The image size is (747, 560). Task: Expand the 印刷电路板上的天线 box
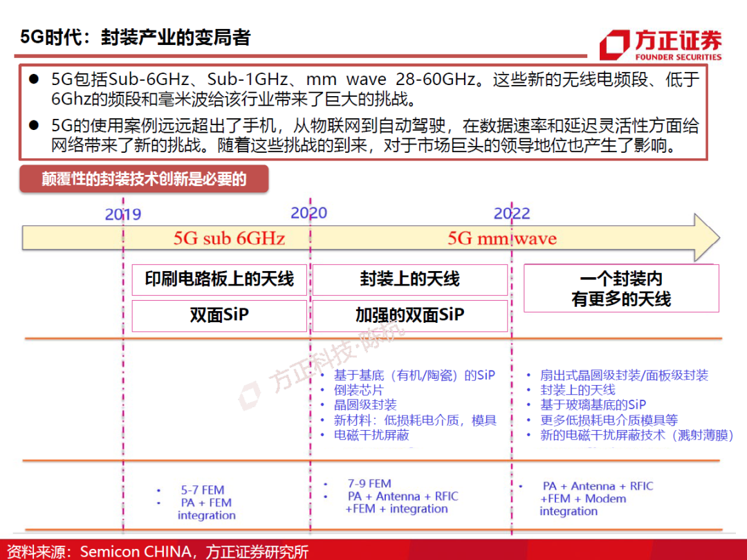pyautogui.click(x=219, y=279)
